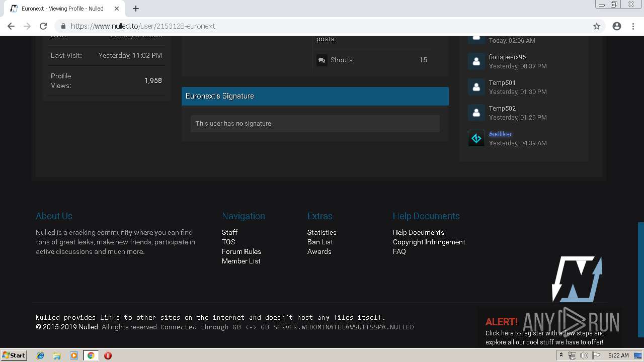Image resolution: width=644 pixels, height=362 pixels.
Task: Click the browser forward arrow
Action: coord(27,26)
